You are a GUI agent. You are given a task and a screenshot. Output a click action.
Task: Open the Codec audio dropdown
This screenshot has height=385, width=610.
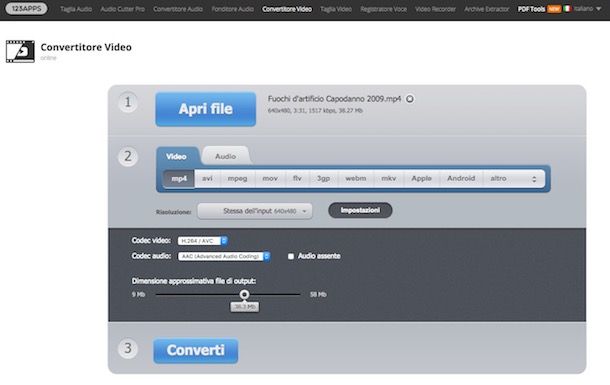coord(224,257)
